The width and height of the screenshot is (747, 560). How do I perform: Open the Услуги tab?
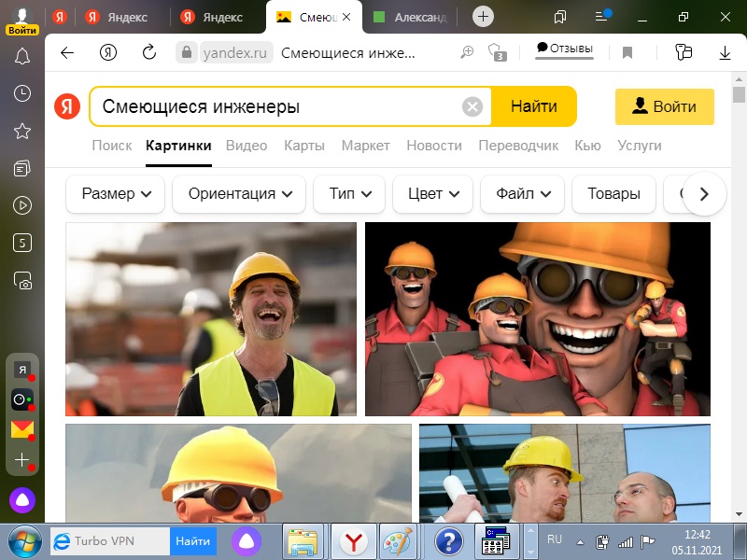[640, 146]
